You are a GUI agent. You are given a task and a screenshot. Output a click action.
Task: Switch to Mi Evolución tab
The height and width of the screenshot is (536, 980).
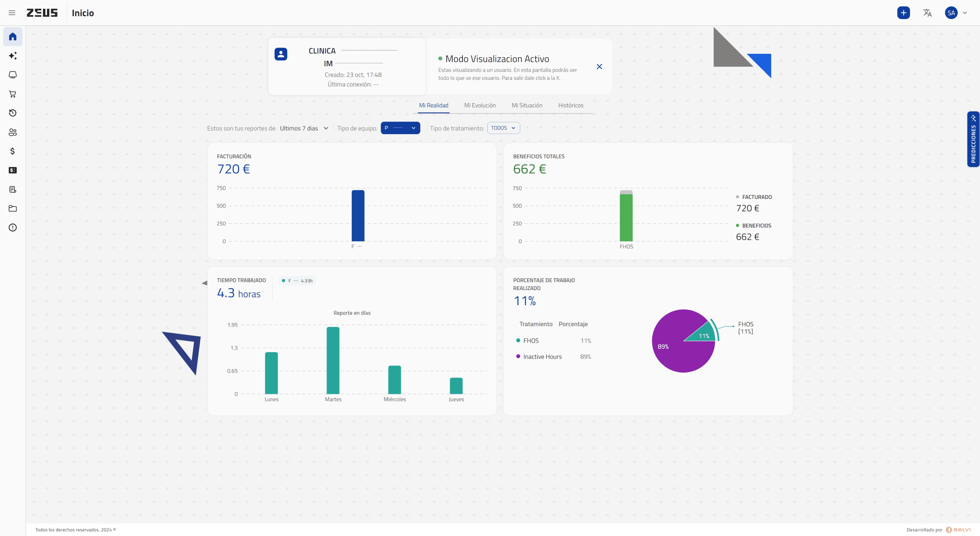pyautogui.click(x=480, y=106)
